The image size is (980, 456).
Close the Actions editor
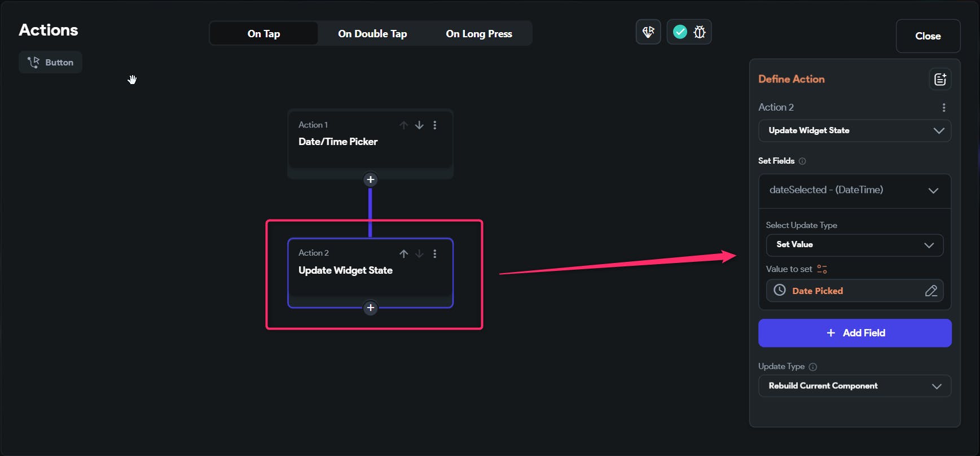928,36
